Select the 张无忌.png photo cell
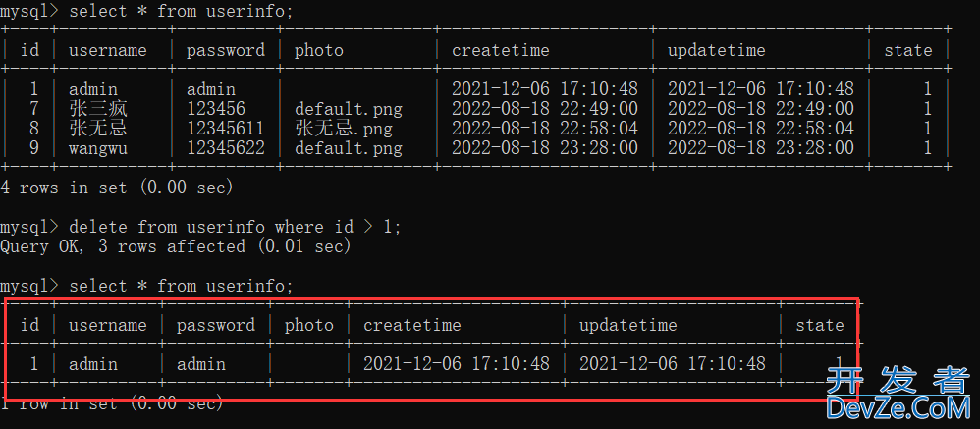The height and width of the screenshot is (429, 980). [x=344, y=129]
